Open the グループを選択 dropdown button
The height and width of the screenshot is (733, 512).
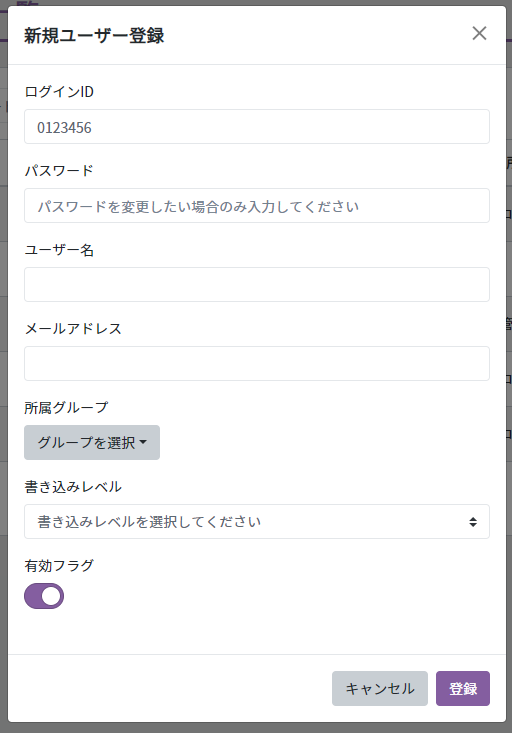[92, 442]
